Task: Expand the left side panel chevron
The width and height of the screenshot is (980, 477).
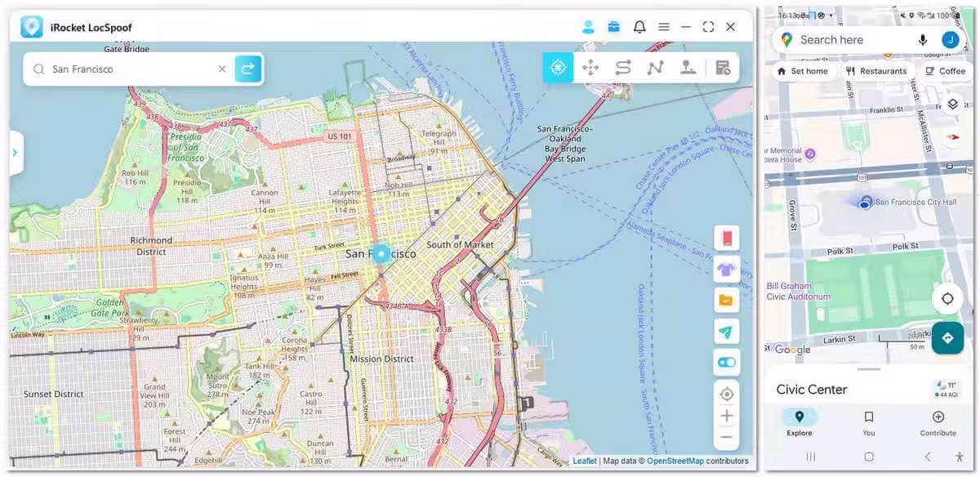Action: 16,152
